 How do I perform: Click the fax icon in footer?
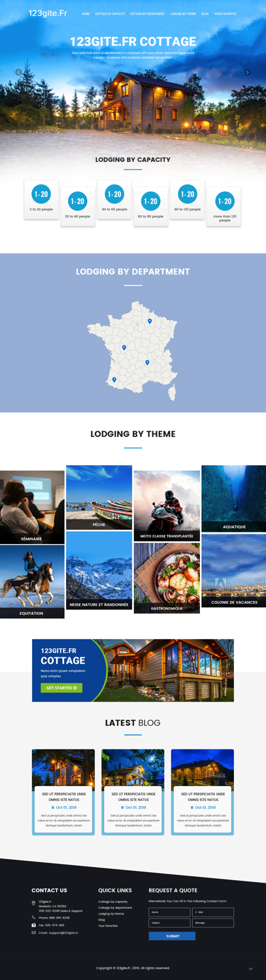(34, 925)
